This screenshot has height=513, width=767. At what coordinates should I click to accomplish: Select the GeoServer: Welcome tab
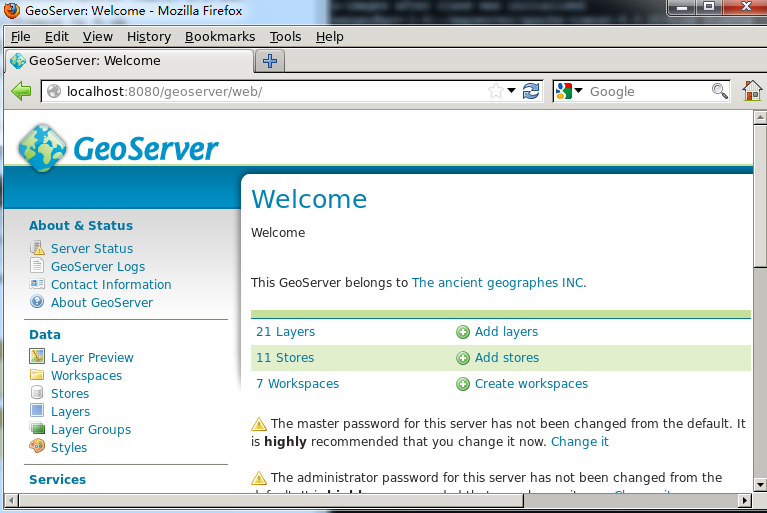click(x=130, y=61)
